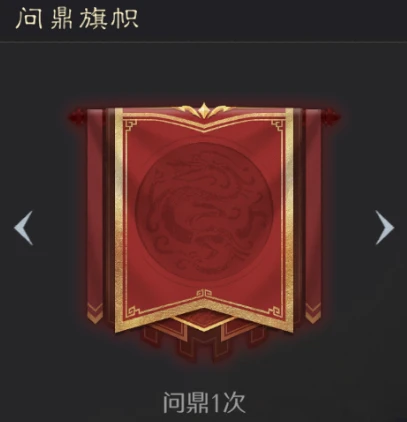Click the banner's left gold border strip

[119, 218]
